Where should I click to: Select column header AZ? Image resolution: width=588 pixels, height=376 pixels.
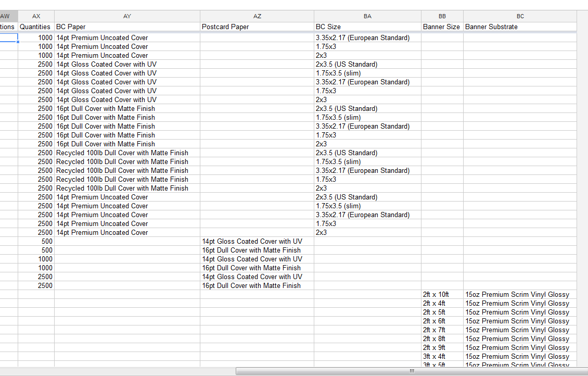click(x=257, y=16)
